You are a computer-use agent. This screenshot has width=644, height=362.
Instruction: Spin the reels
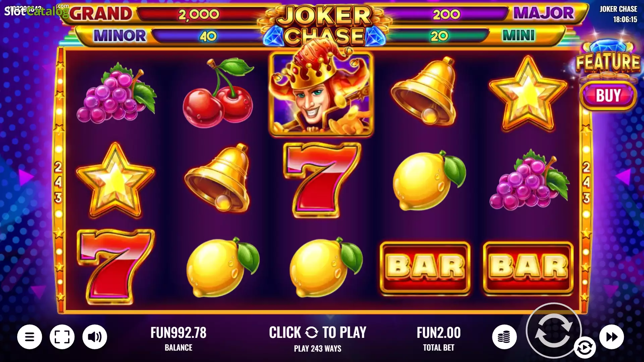coord(553,330)
